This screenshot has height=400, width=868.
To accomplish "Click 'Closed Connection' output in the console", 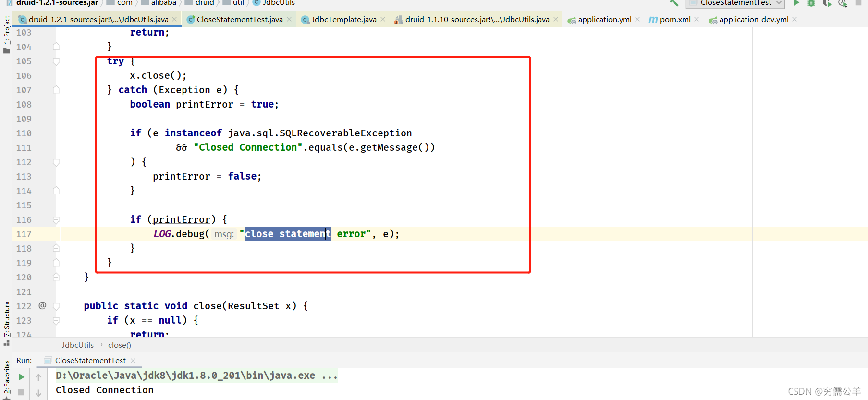I will (105, 390).
